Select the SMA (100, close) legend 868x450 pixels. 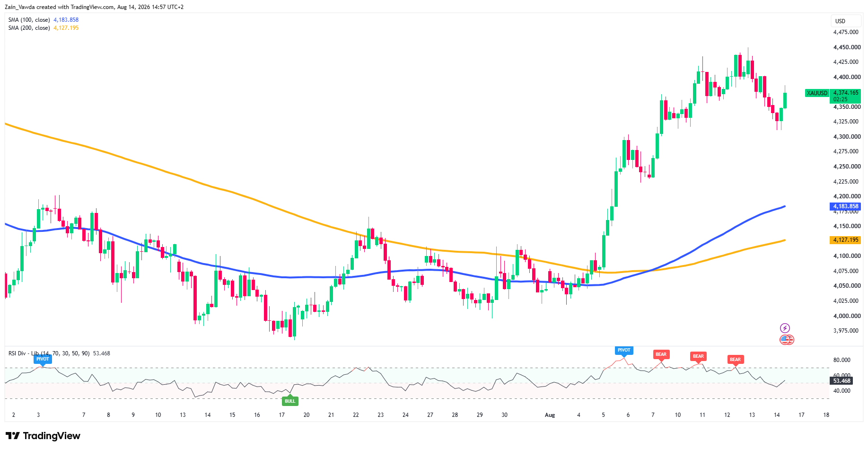pos(29,20)
